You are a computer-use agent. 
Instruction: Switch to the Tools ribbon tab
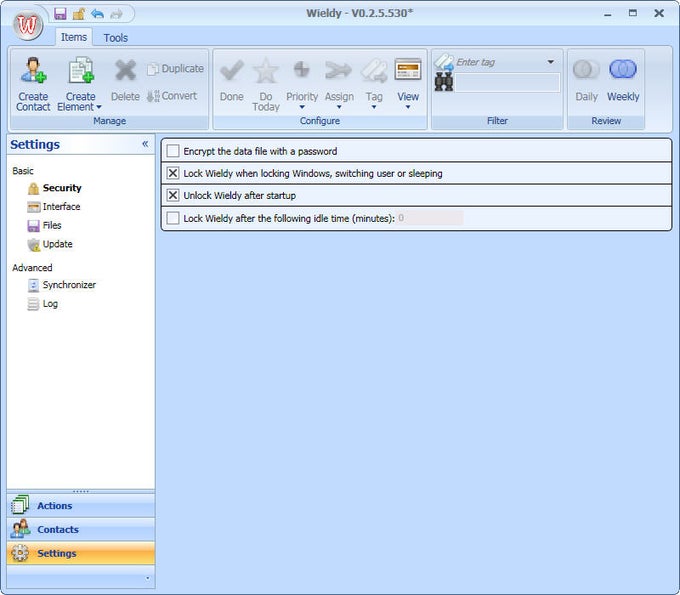115,38
